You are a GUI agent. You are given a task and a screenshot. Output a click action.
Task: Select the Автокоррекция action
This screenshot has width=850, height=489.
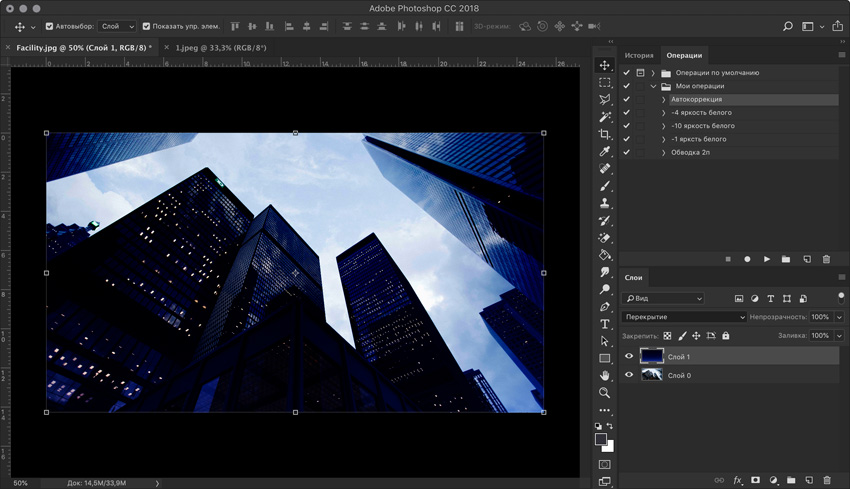(696, 99)
